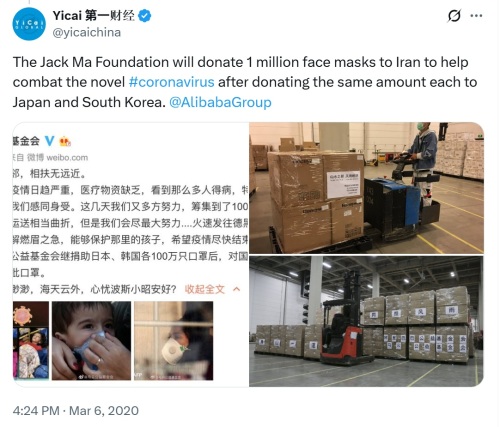Open the @yicaichina handle
Image resolution: width=500 pixels, height=427 pixels.
point(87,32)
